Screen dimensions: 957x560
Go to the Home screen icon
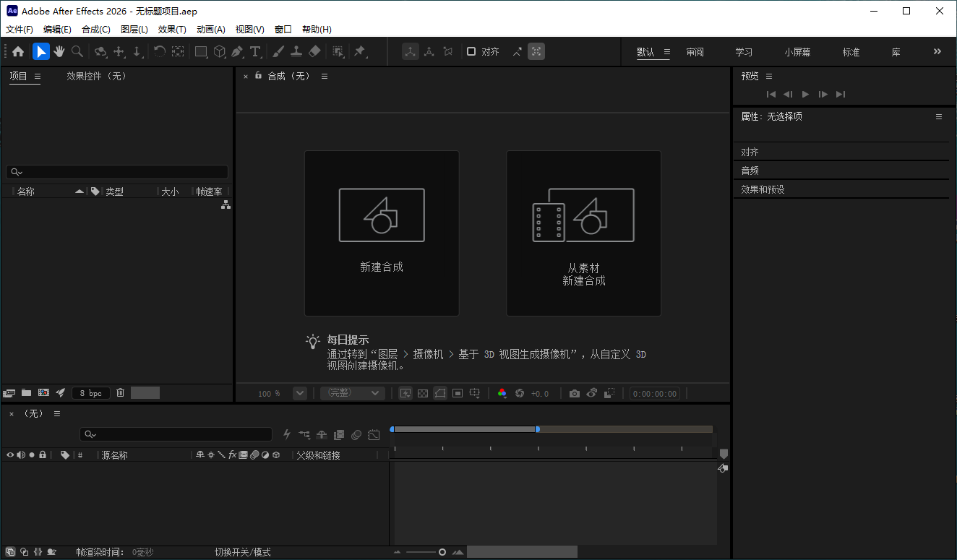click(x=18, y=51)
